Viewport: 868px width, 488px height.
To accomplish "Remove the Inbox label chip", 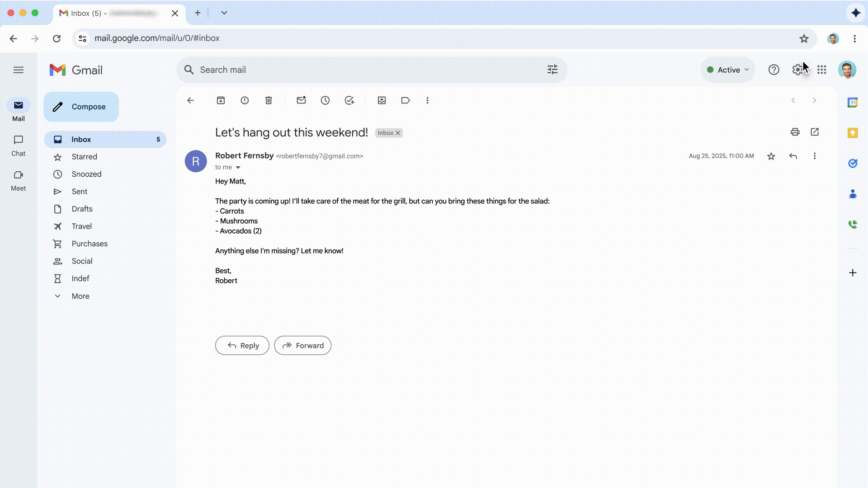I will (397, 132).
